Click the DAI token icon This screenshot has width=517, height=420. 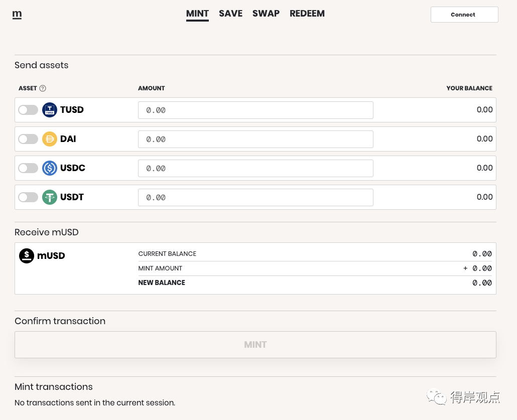pyautogui.click(x=50, y=139)
